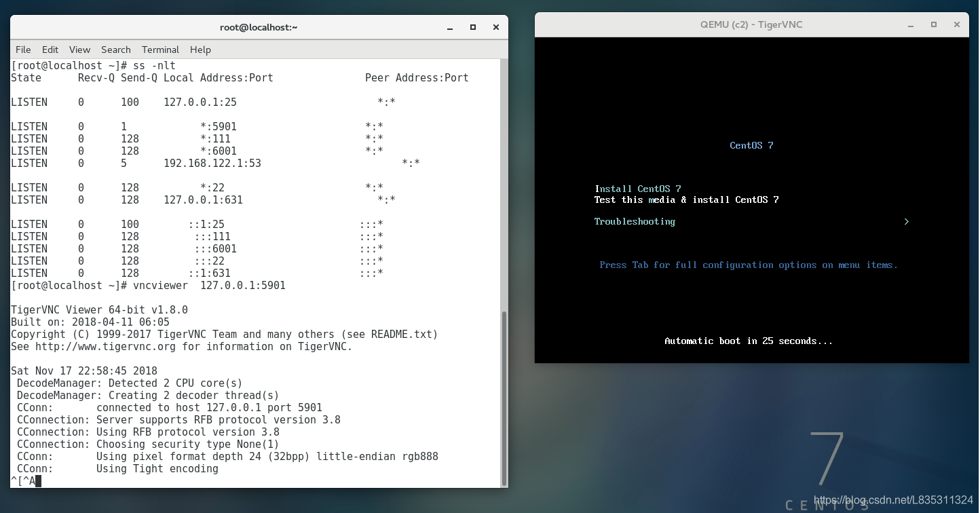The image size is (980, 513).
Task: Click the http://www.tigervnc.org URL text
Action: [x=105, y=347]
